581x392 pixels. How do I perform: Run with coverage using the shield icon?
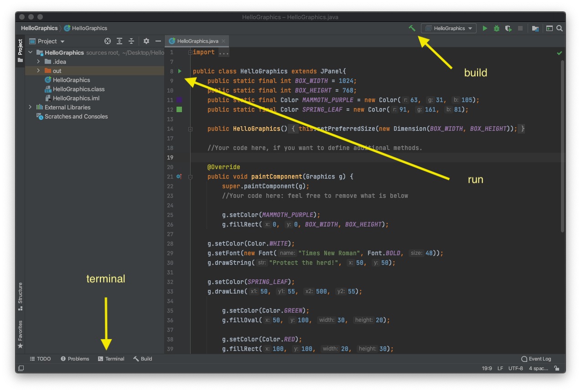pyautogui.click(x=508, y=28)
